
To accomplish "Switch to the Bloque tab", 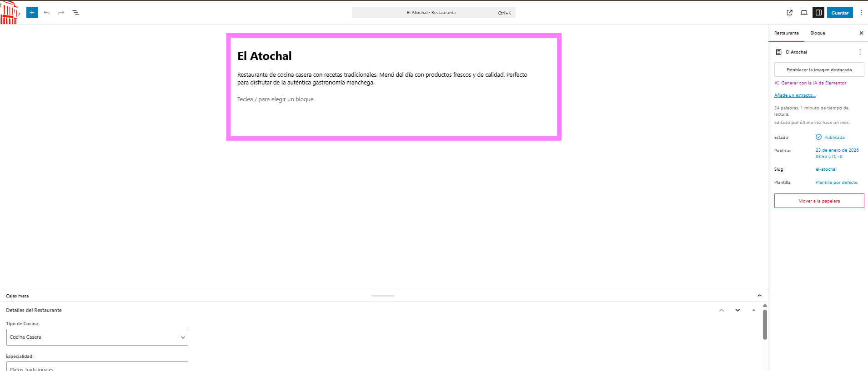I will coord(818,33).
